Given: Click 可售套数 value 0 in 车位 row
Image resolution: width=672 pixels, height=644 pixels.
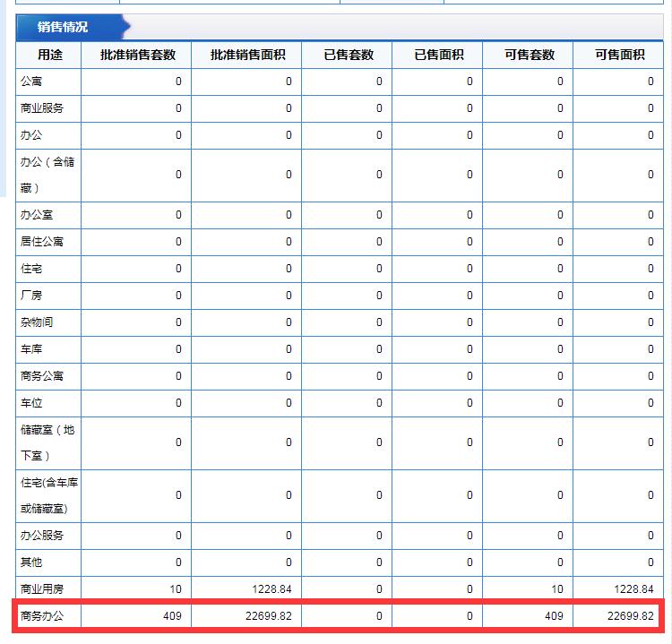Looking at the screenshot, I should pos(560,403).
